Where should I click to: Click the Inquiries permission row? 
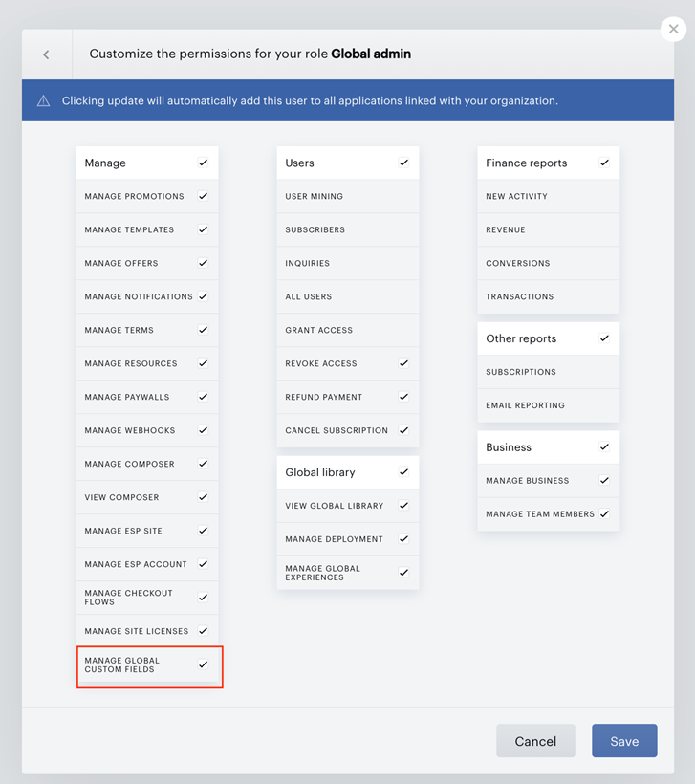click(x=348, y=263)
